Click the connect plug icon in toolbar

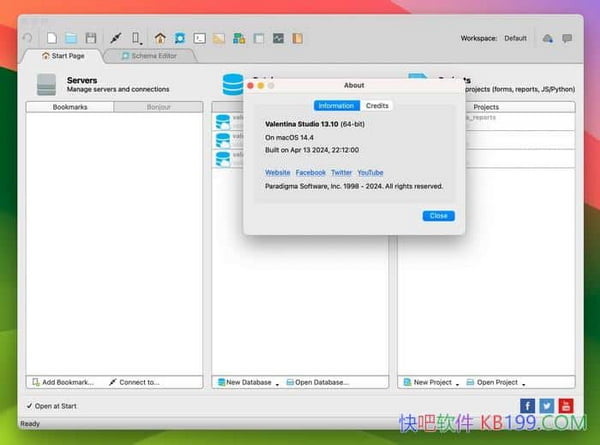pos(116,38)
